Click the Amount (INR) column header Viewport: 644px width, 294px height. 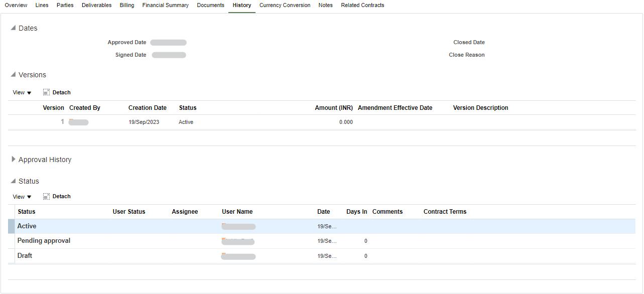pos(333,107)
